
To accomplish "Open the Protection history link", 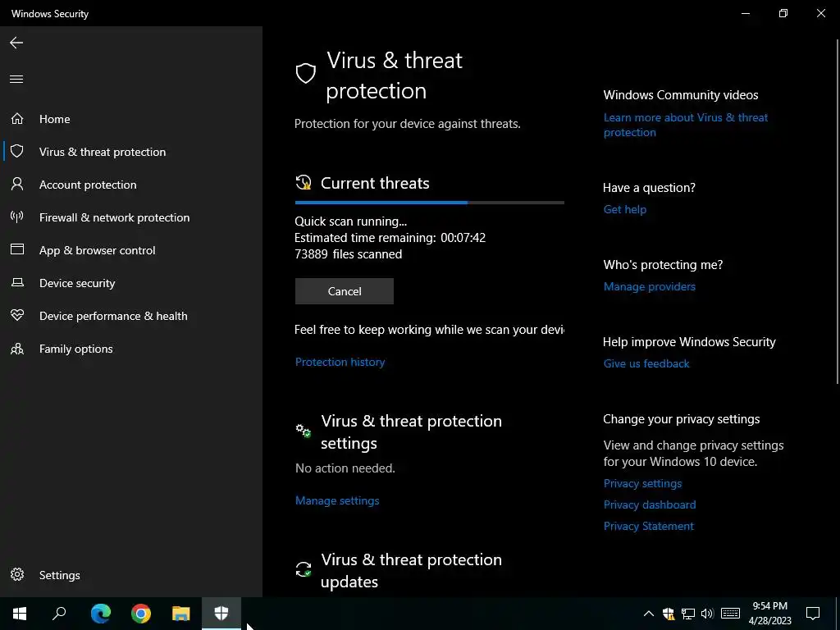I will (340, 362).
